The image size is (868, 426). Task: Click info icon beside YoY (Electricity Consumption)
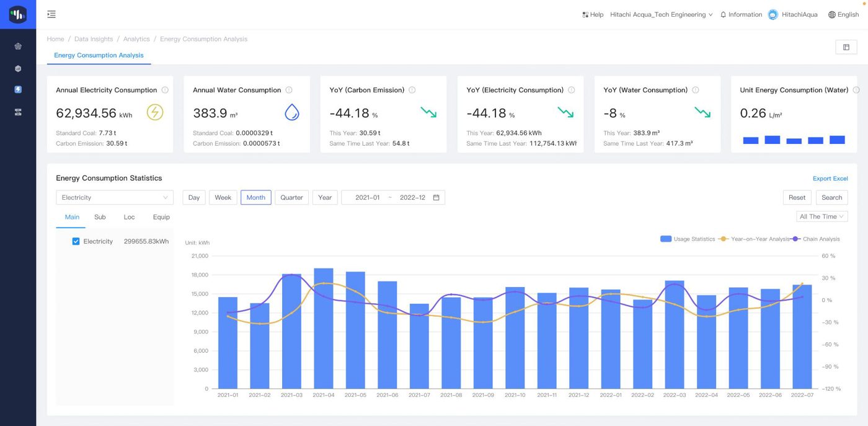[571, 90]
